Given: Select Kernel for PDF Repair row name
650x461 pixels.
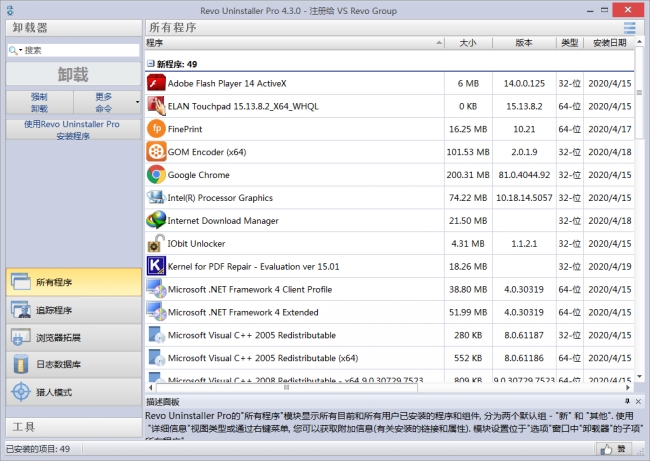Looking at the screenshot, I should (253, 267).
